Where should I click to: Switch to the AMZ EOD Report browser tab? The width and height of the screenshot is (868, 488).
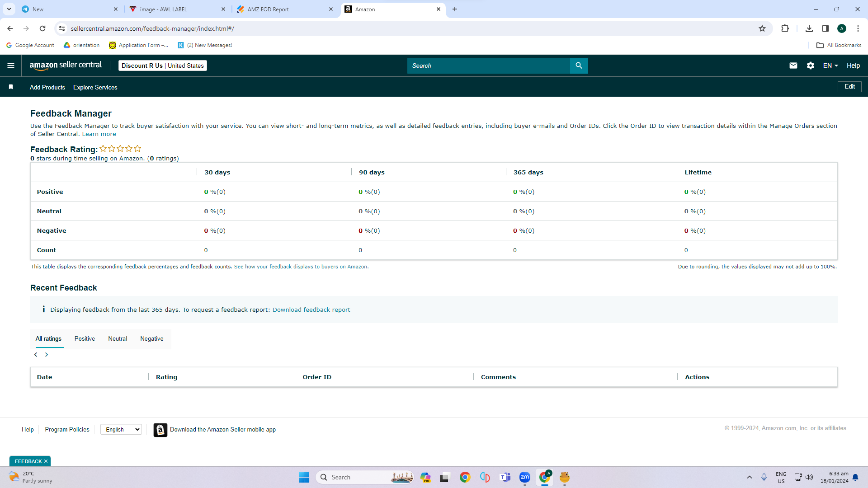point(285,9)
